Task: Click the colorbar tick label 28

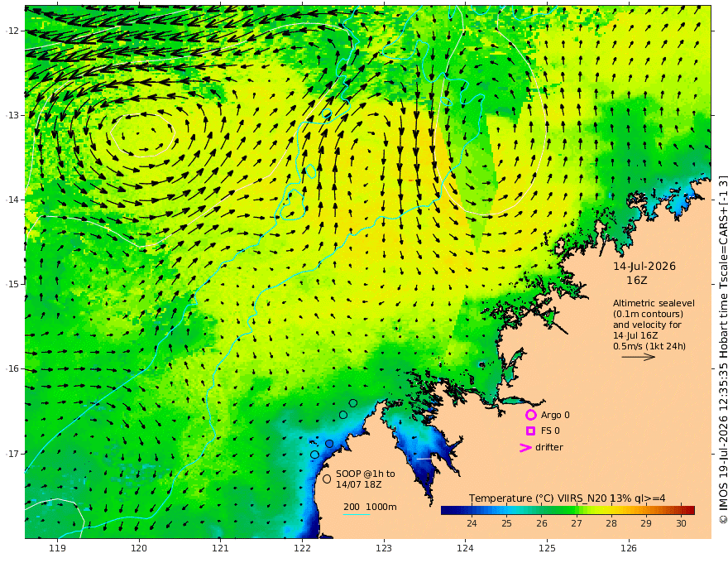Action: click(611, 523)
